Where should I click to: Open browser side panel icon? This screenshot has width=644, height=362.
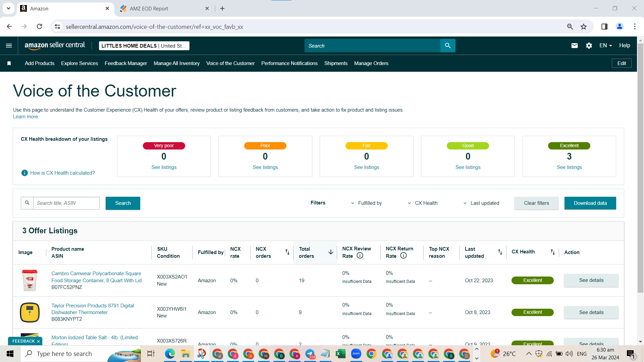[x=604, y=26]
